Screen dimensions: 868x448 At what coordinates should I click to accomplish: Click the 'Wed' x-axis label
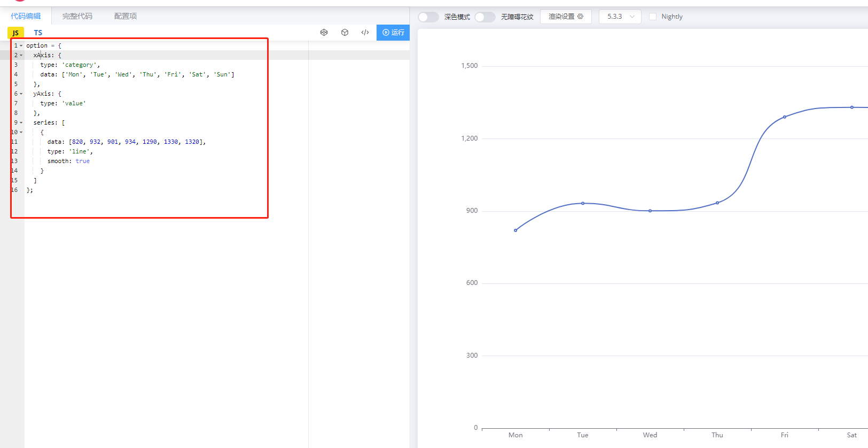click(650, 435)
